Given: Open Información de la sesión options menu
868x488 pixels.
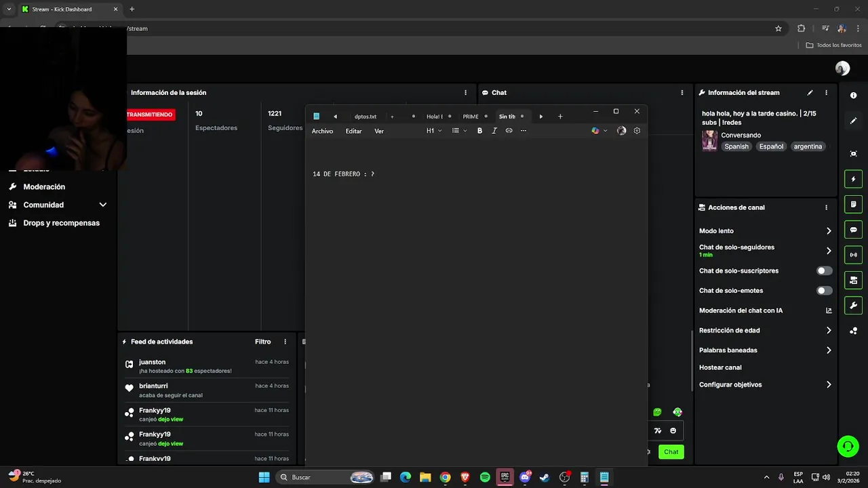Looking at the screenshot, I should (x=465, y=93).
